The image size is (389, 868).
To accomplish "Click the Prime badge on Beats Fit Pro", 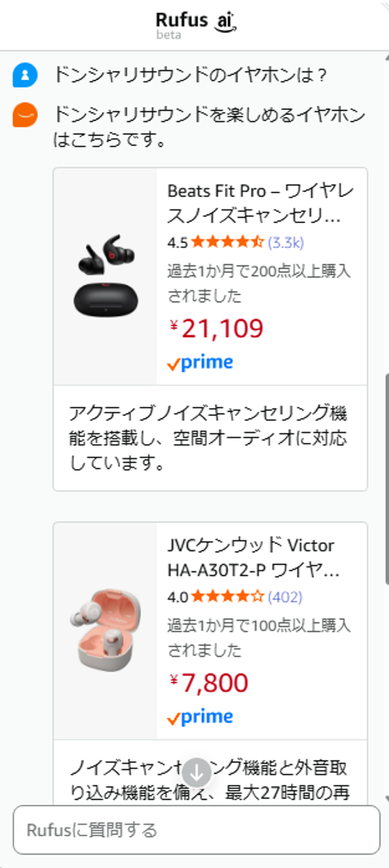I will [x=200, y=363].
